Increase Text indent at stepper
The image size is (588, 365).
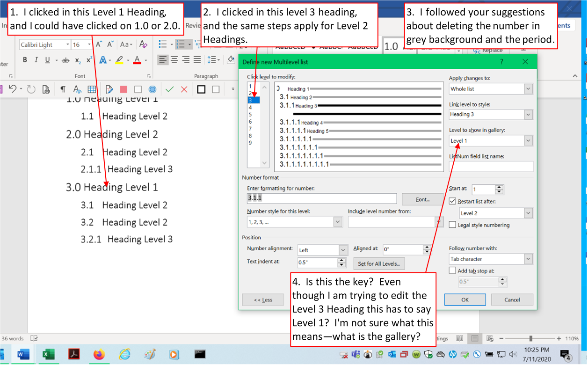click(341, 260)
